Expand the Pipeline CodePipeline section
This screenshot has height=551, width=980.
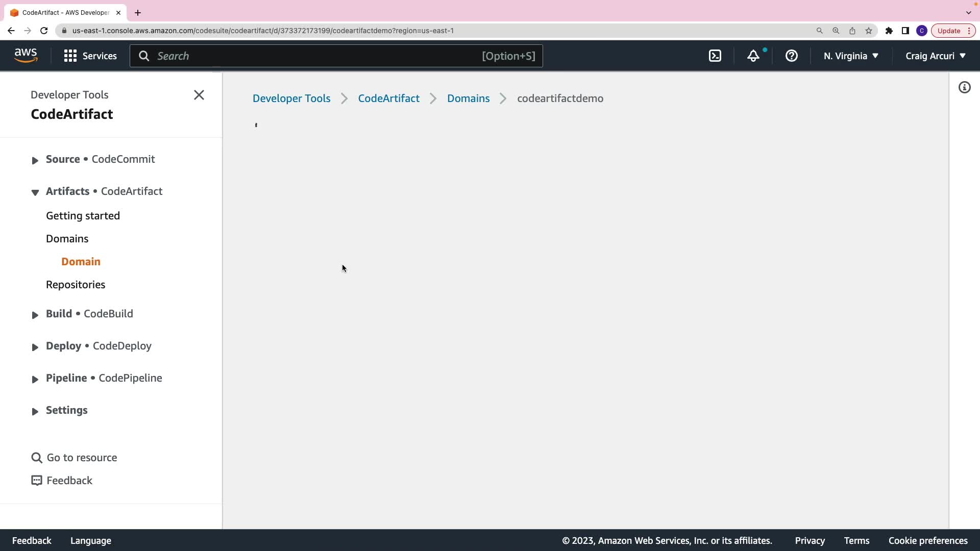(35, 379)
